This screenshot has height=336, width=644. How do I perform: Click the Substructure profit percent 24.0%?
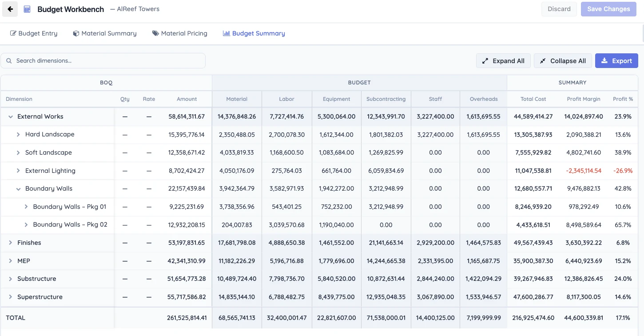[x=623, y=279]
